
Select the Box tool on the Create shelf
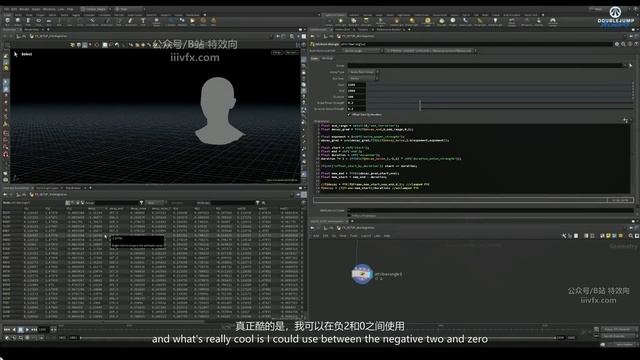(x=7, y=21)
